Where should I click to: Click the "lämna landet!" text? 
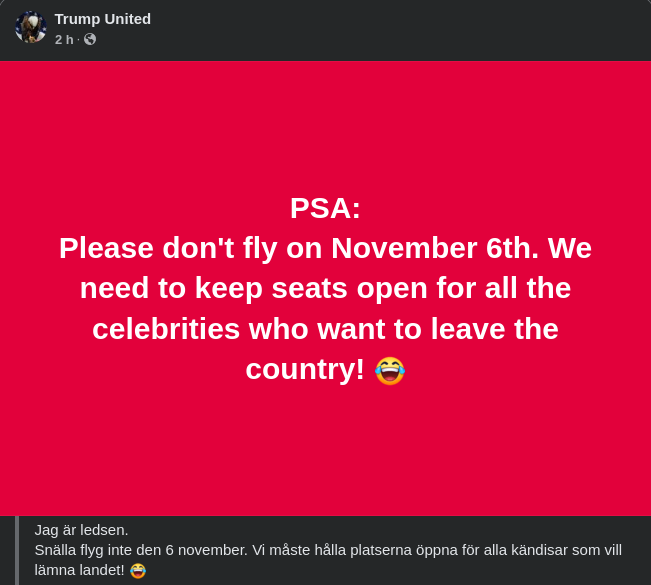(80, 570)
